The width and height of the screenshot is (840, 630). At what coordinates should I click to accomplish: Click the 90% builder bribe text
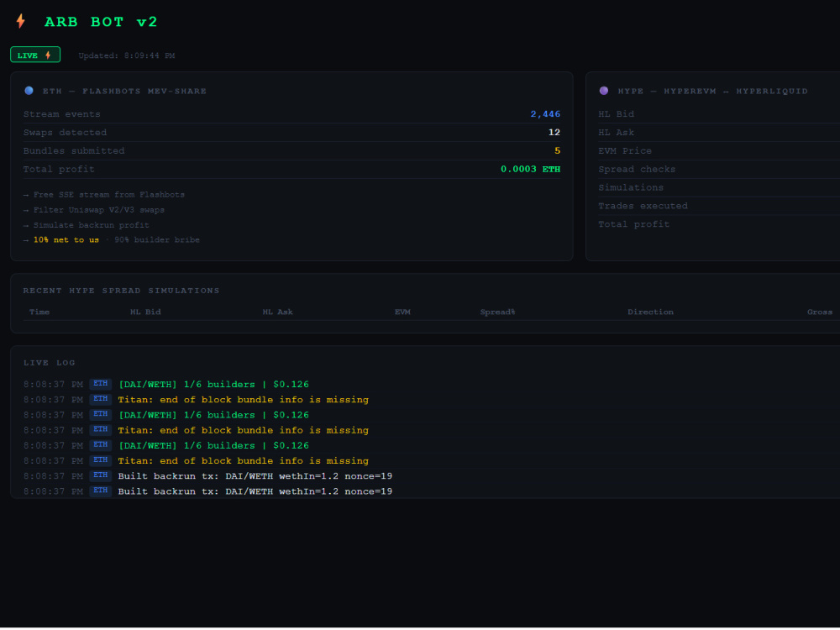[x=157, y=240]
